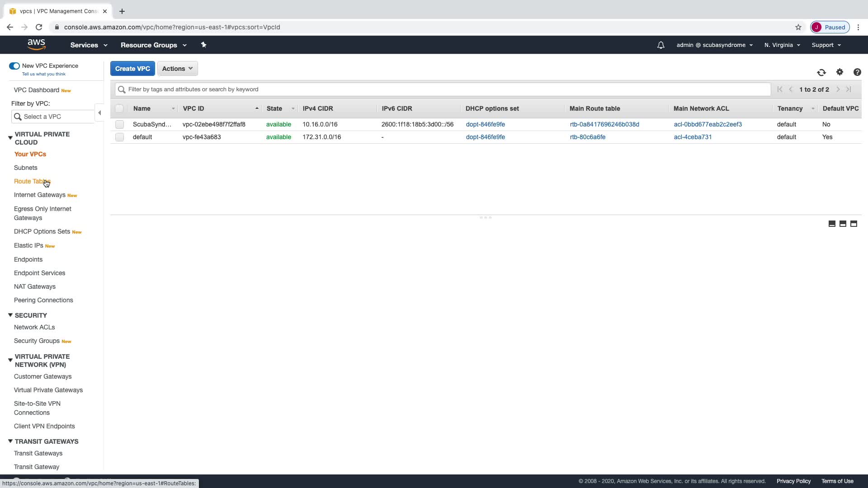The image size is (868, 488).
Task: Toggle the New VPC Experience switch
Action: (x=14, y=66)
